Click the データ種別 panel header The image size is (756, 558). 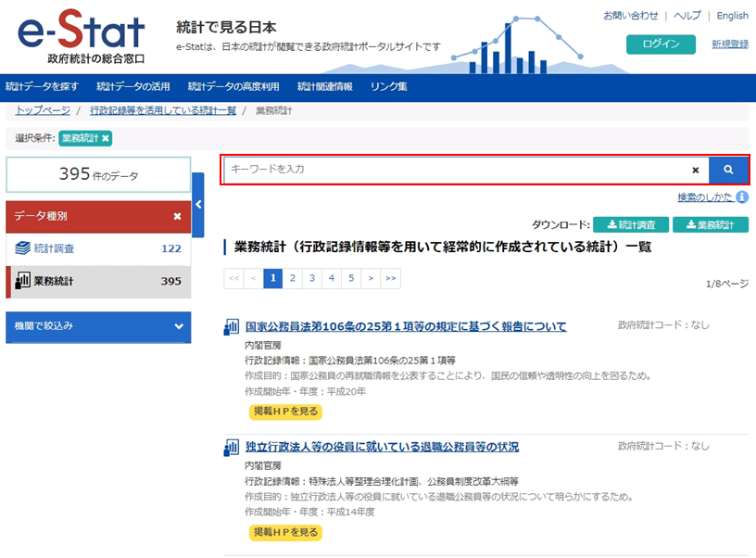click(x=98, y=217)
